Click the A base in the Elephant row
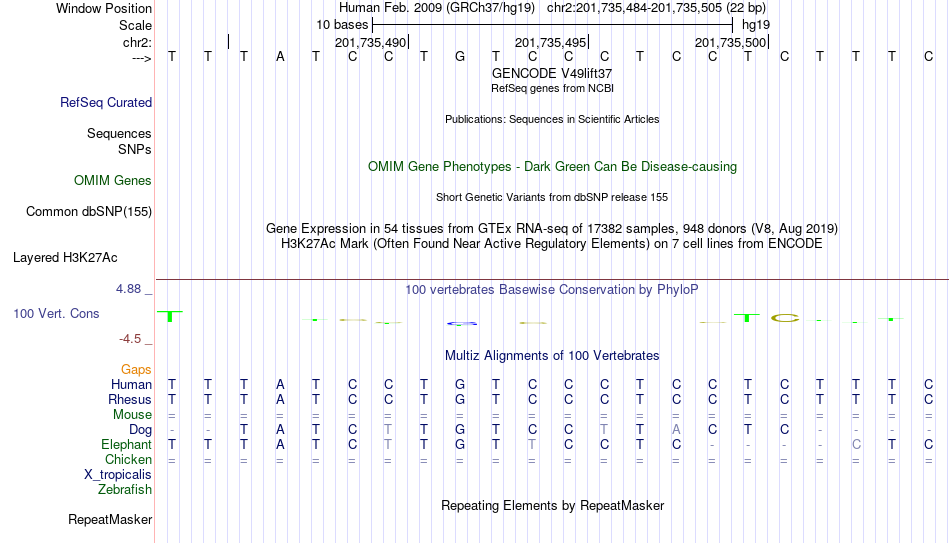The width and height of the screenshot is (950, 543). pyautogui.click(x=280, y=444)
